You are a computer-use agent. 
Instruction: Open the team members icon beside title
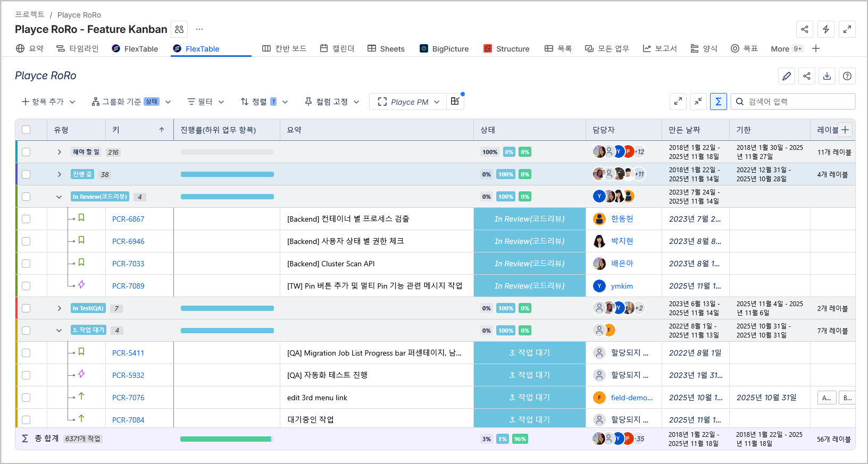(x=179, y=29)
